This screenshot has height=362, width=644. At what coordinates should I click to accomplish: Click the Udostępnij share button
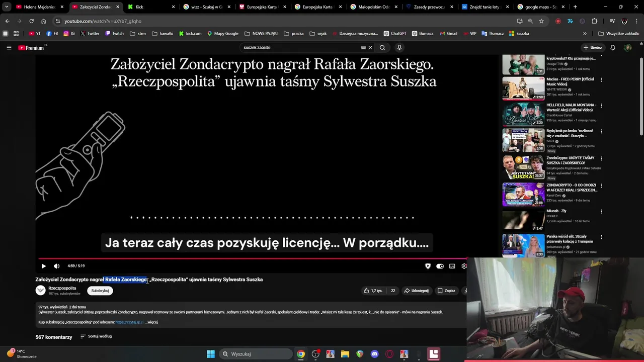pos(416,291)
